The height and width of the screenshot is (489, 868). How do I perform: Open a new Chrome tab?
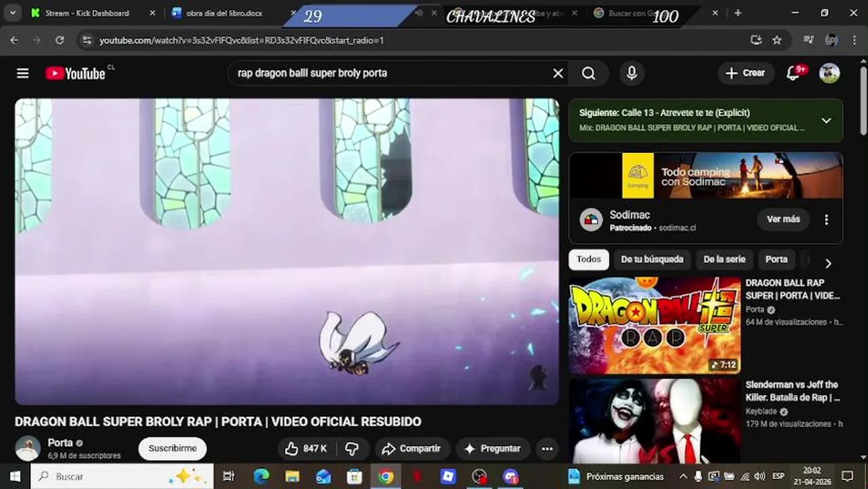(x=738, y=13)
